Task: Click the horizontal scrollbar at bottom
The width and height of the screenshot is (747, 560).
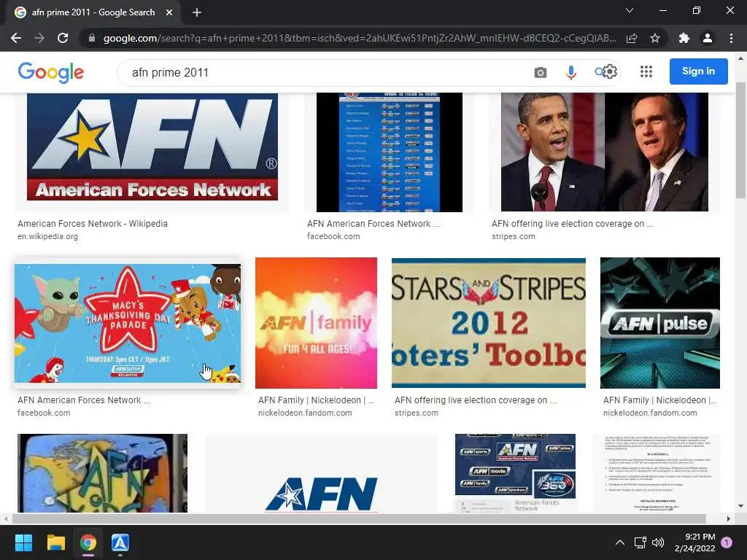Action: click(x=359, y=518)
